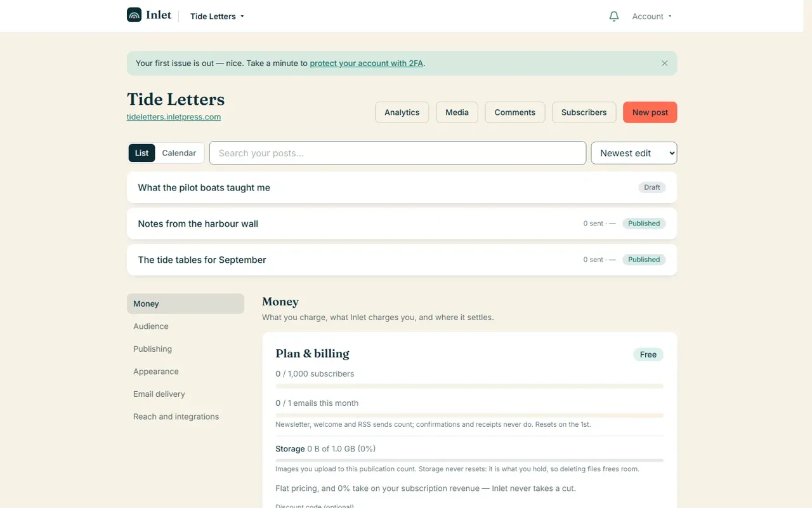The height and width of the screenshot is (508, 812).
Task: Click the subscribers usage progress bar
Action: 469,386
